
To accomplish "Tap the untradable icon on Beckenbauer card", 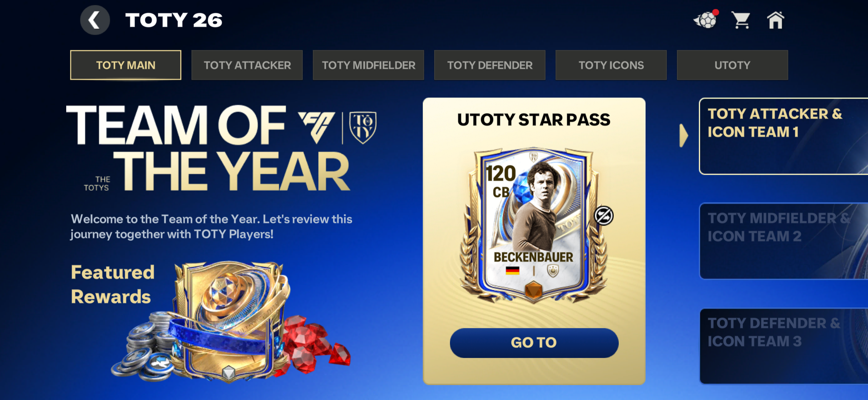I will pos(603,215).
